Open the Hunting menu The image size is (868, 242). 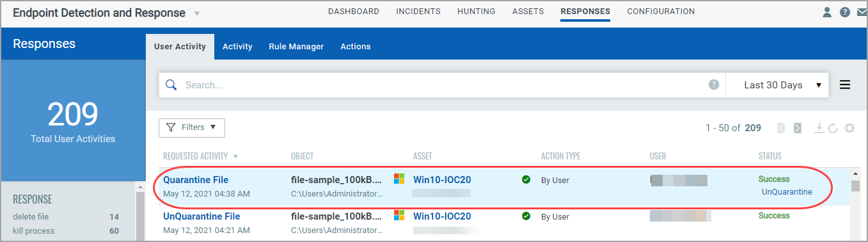click(x=477, y=12)
